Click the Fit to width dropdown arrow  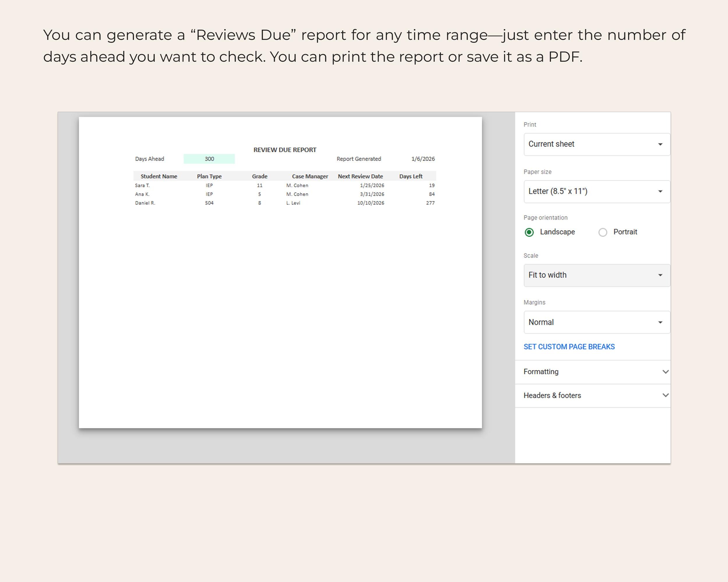(x=660, y=275)
